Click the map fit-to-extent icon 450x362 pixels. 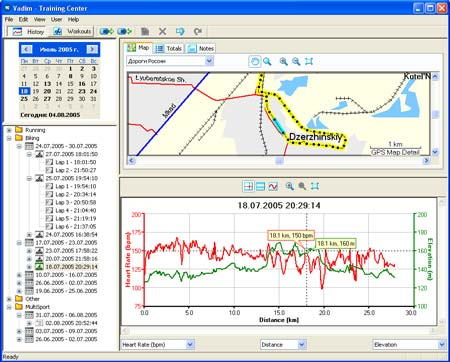309,61
